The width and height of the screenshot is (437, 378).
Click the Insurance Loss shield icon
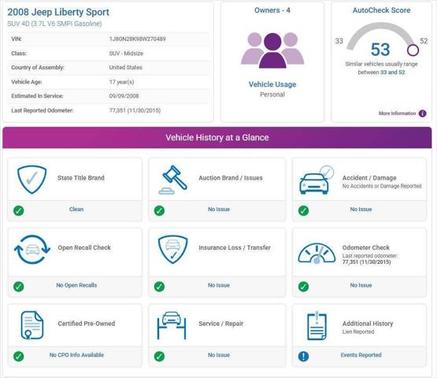173,249
